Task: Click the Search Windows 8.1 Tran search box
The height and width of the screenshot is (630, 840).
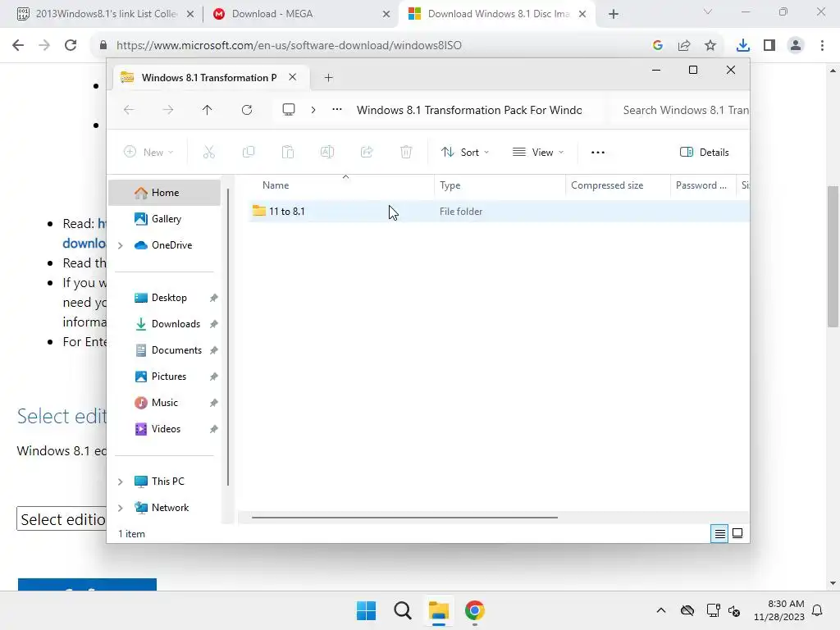Action: 680,110
